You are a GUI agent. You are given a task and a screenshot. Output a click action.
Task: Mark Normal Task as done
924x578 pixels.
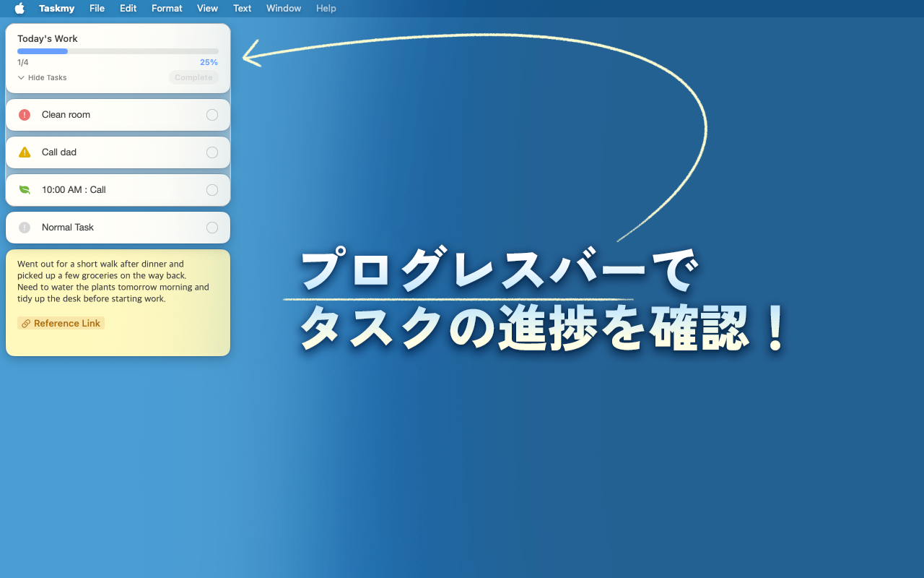coord(212,228)
